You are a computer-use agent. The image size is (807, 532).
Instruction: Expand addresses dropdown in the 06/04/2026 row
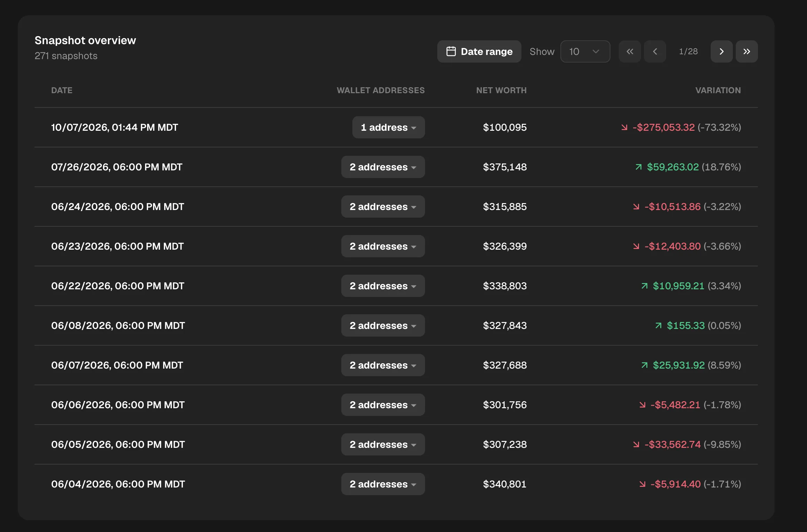383,484
